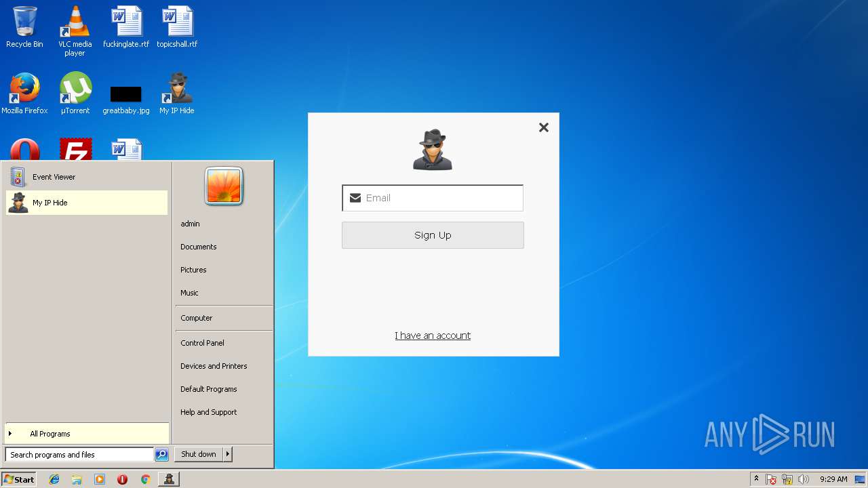Expand All Programs in Start menu
The height and width of the screenshot is (488, 868).
[x=86, y=434]
